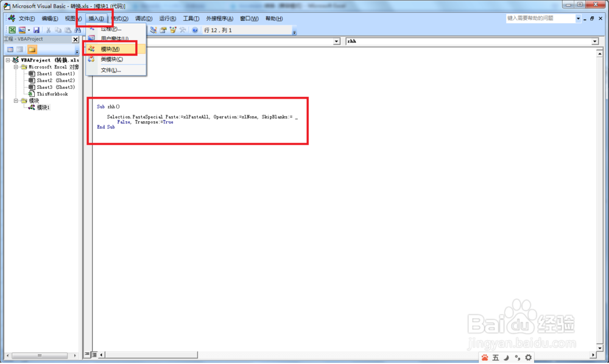Open the 文件(F) menu

click(x=27, y=19)
